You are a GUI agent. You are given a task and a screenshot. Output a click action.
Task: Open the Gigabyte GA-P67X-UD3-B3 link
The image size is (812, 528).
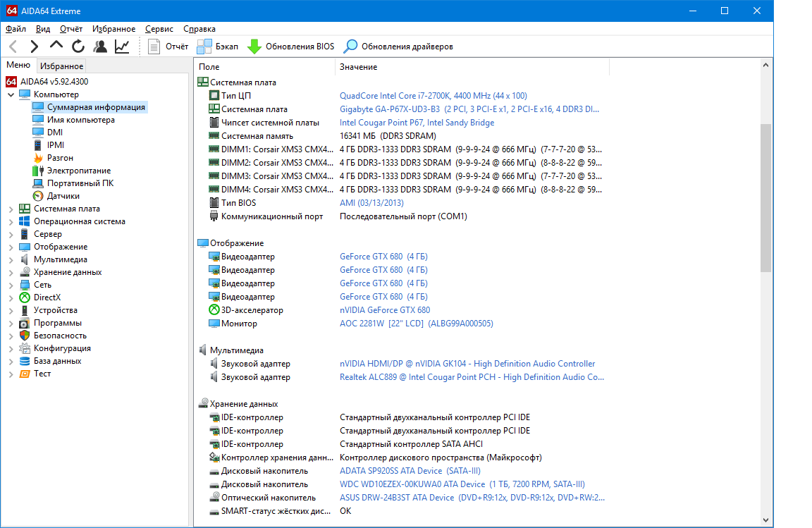click(469, 109)
